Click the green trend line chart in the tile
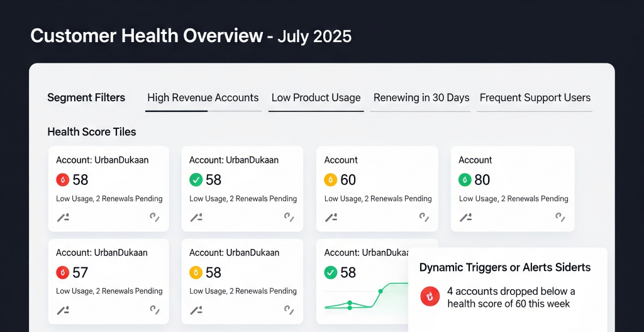Image resolution: width=644 pixels, height=332 pixels. click(365, 297)
